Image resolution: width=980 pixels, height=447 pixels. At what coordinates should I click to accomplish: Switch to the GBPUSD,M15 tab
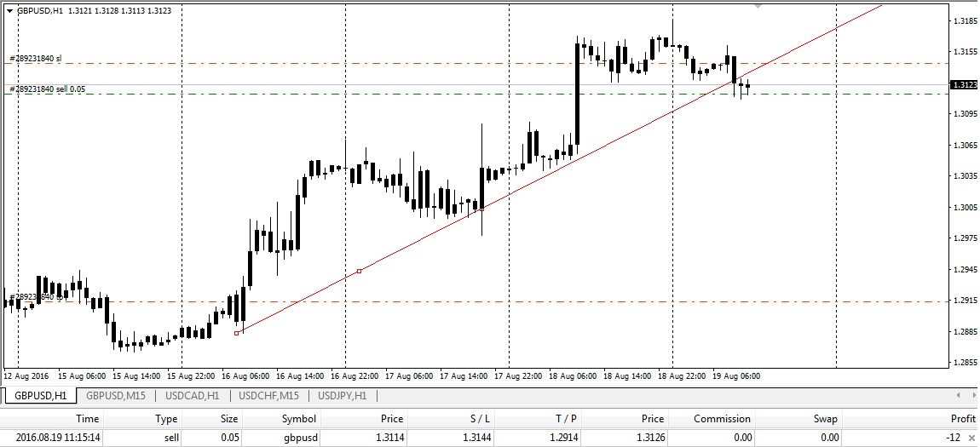pos(116,396)
